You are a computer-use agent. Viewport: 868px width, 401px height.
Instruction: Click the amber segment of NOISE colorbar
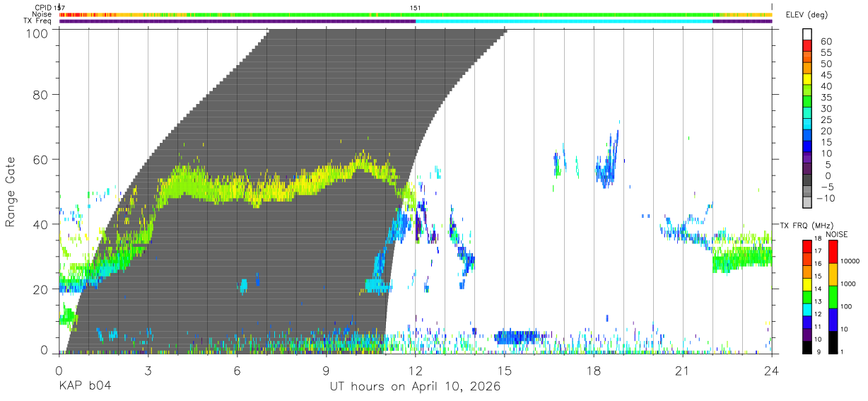pos(833,274)
